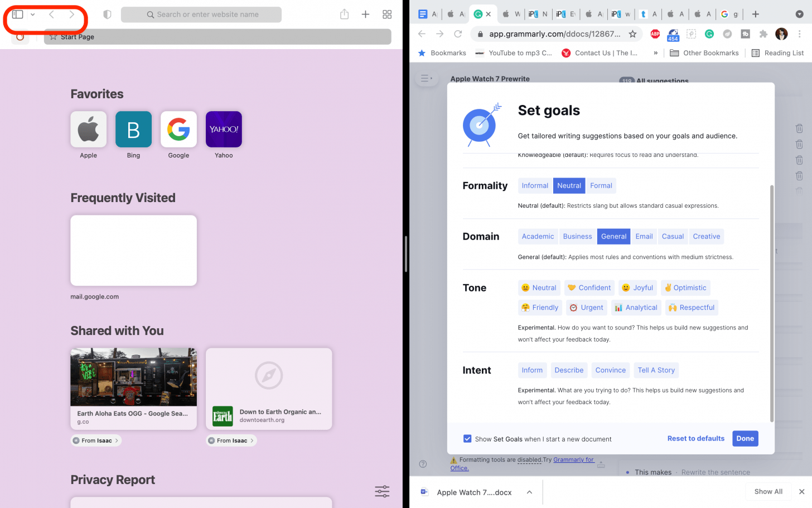The image size is (812, 508).
Task: Open Safari tab overview grid icon
Action: tap(387, 15)
